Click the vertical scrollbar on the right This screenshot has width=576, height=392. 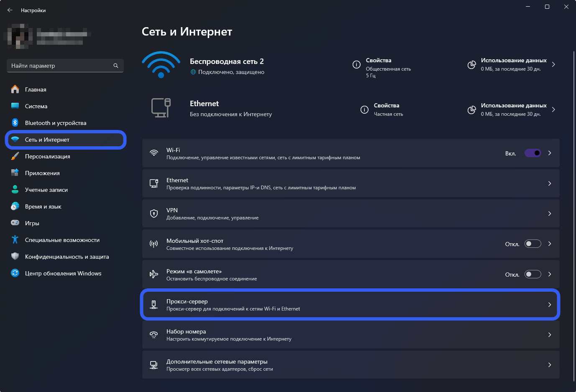[x=573, y=209]
